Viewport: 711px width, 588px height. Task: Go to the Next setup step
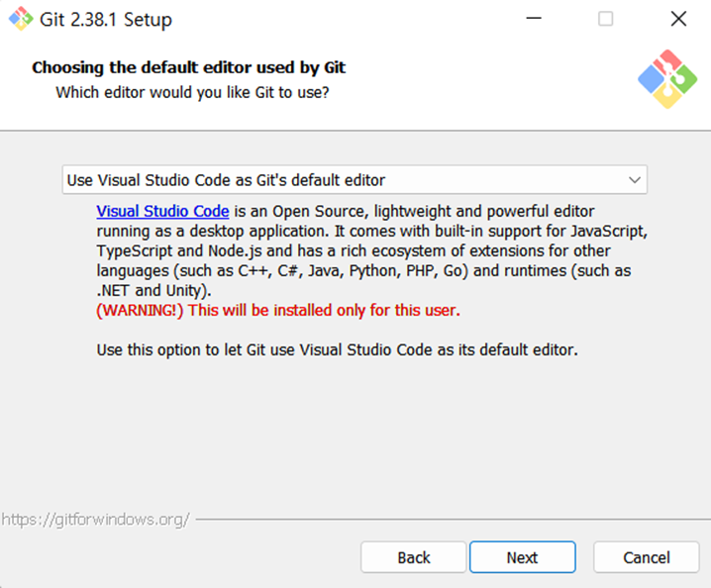[x=523, y=557]
